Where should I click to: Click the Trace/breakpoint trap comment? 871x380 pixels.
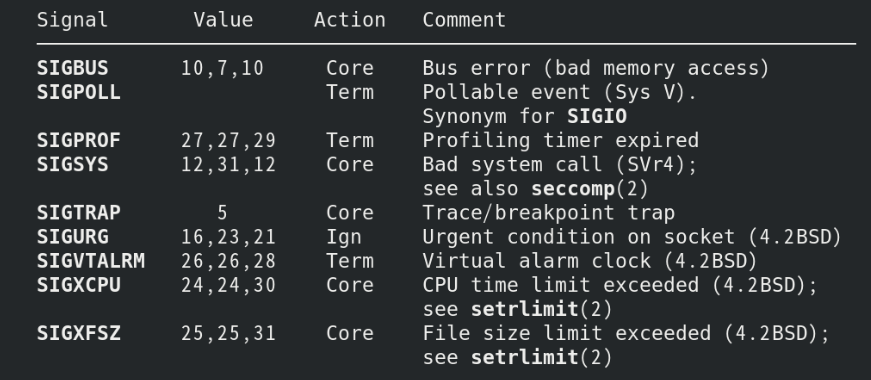(x=548, y=213)
